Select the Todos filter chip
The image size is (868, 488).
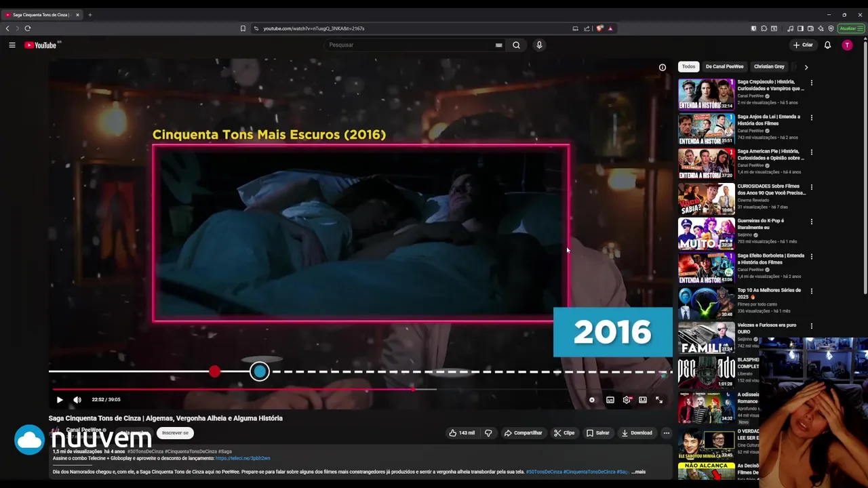(688, 67)
